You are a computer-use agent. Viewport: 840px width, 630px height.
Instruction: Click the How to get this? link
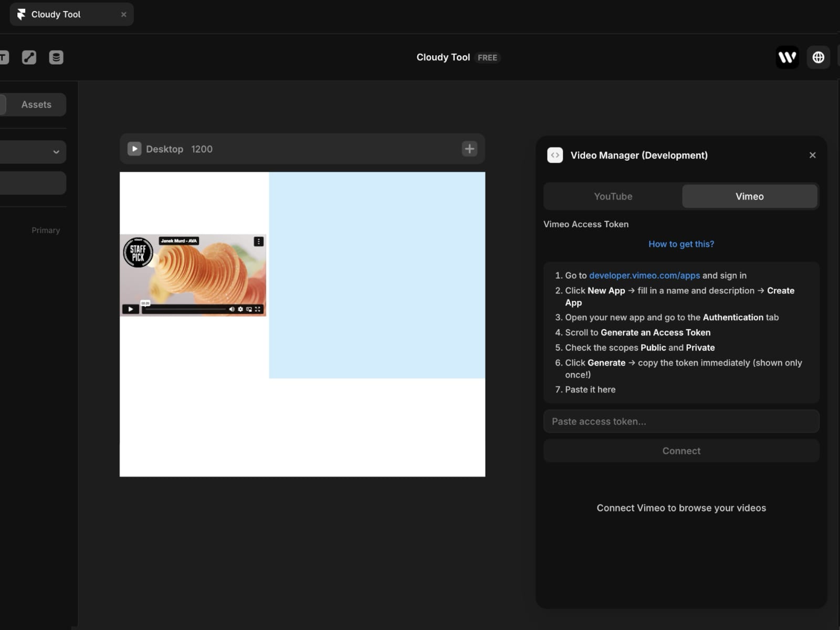click(x=681, y=244)
